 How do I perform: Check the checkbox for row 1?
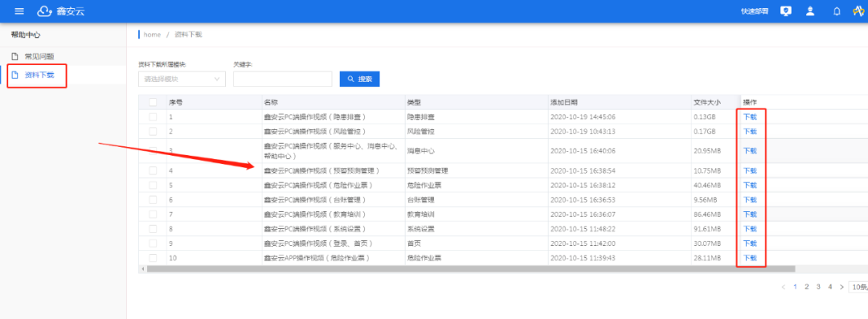coord(153,117)
